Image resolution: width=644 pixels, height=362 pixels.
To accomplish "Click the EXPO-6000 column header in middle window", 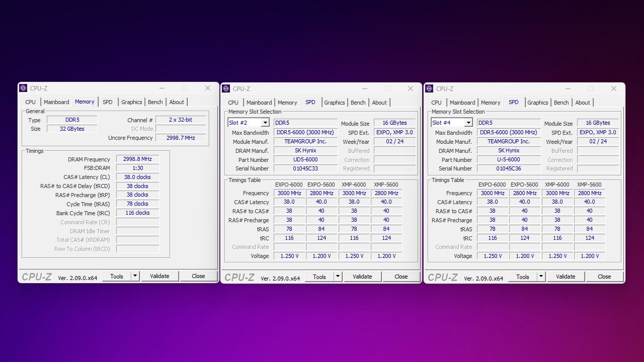I will [x=289, y=185].
